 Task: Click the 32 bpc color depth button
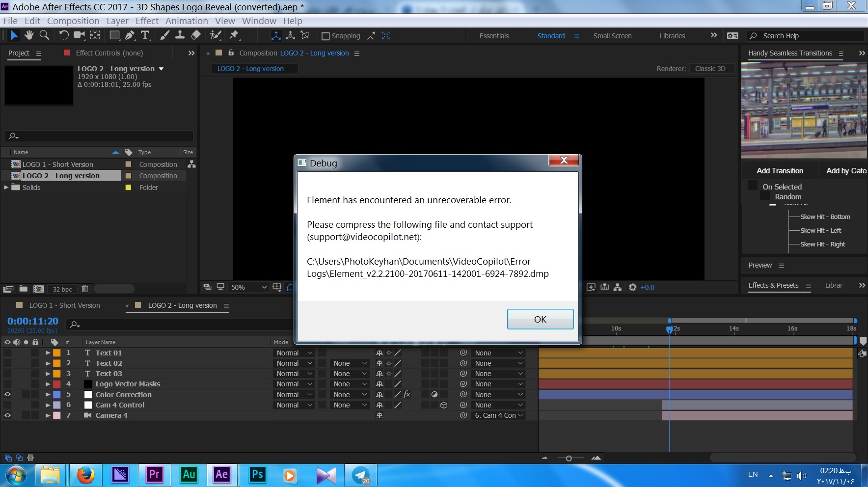62,289
